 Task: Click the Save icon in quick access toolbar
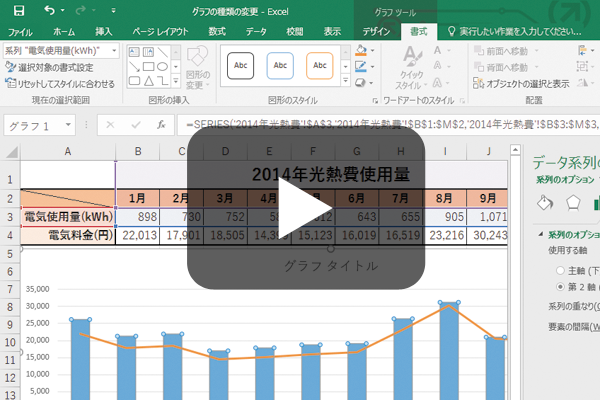[x=19, y=10]
